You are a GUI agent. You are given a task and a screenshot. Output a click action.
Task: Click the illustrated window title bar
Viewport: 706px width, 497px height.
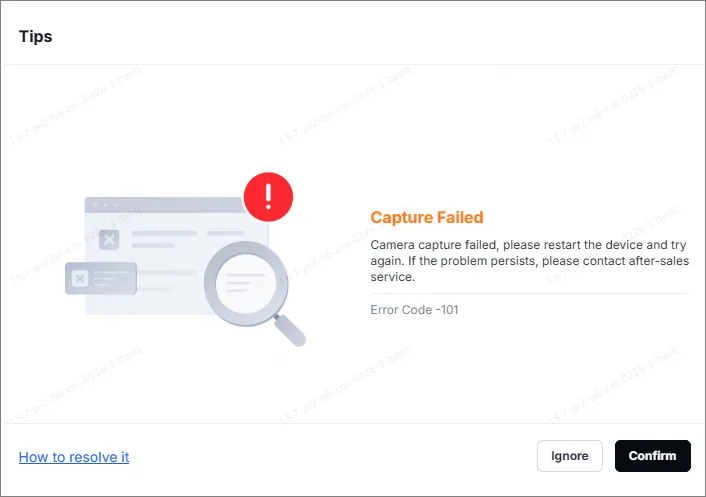[165, 205]
